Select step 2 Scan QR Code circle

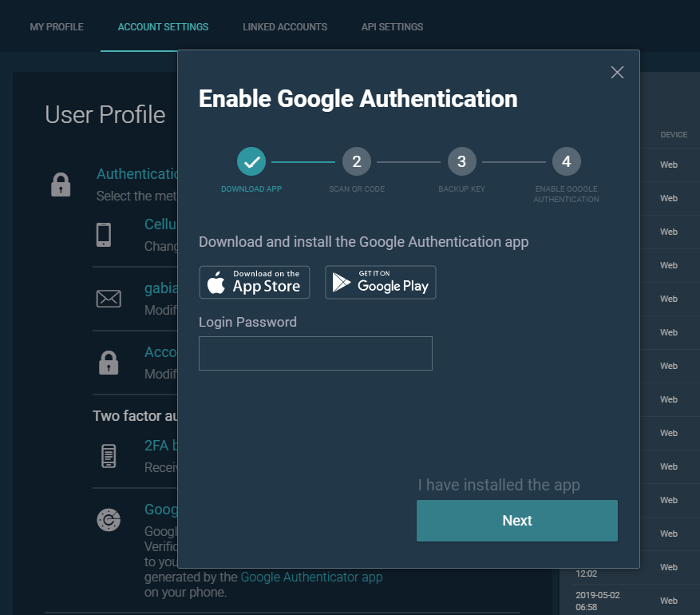point(357,161)
